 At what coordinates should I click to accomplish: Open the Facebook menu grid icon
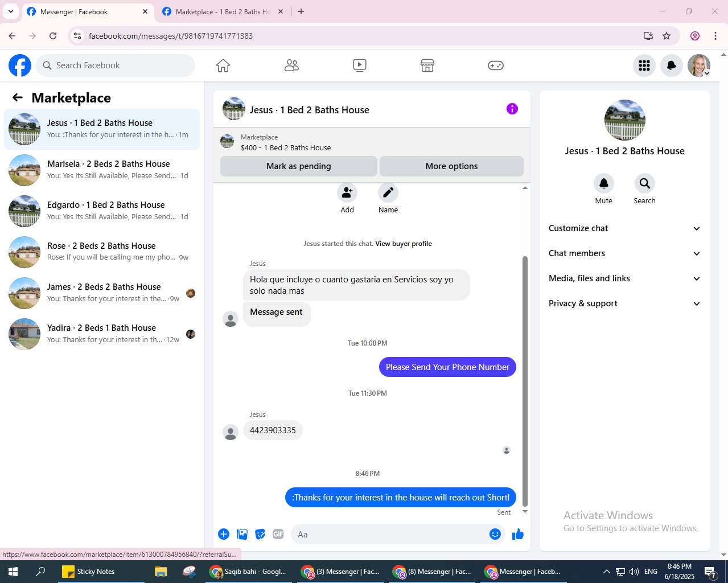pyautogui.click(x=644, y=65)
